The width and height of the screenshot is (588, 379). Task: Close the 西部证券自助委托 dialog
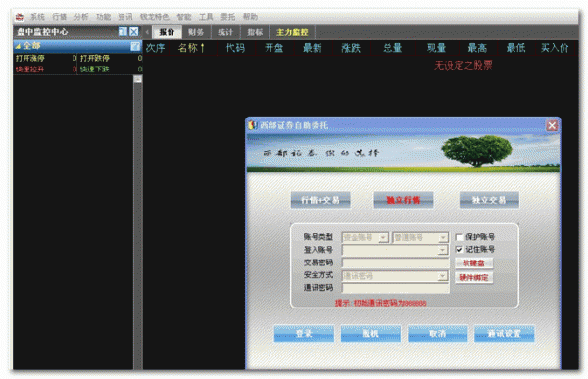(x=552, y=125)
